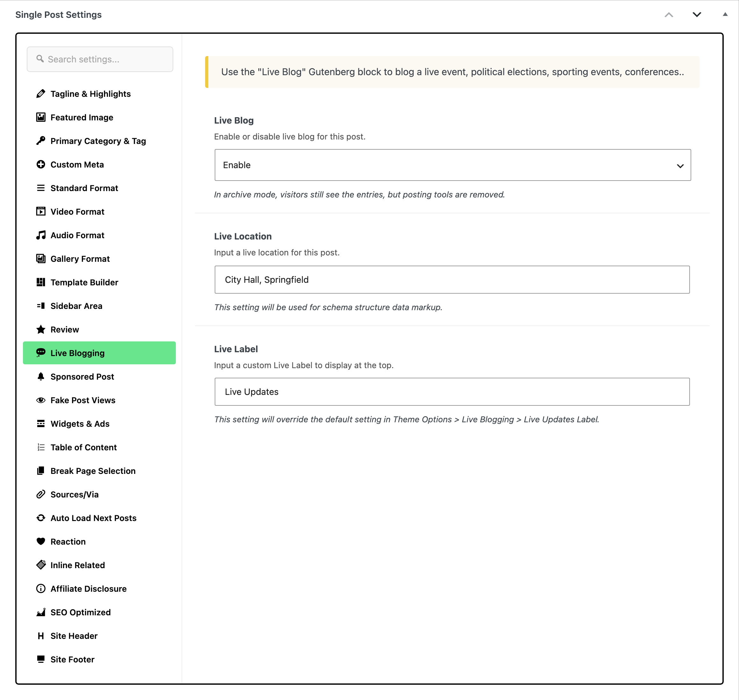Click the music note icon for Audio Format
The height and width of the screenshot is (700, 739).
pos(41,235)
